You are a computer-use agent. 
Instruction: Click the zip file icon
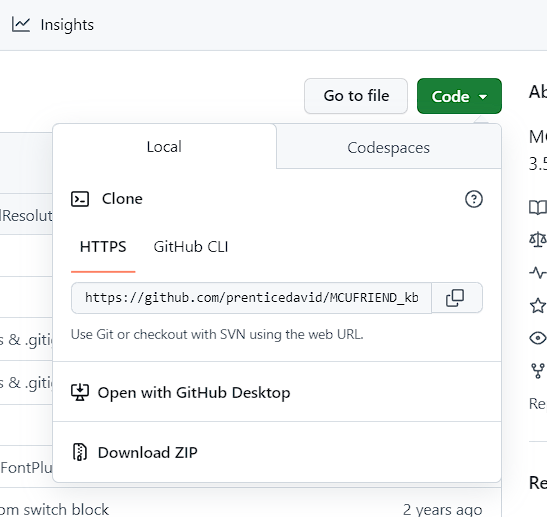(x=80, y=452)
